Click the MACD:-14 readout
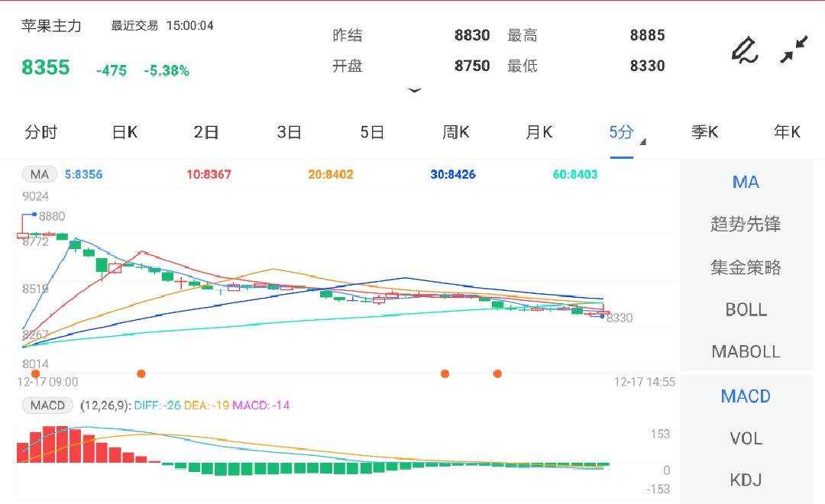Image resolution: width=825 pixels, height=504 pixels. (261, 405)
